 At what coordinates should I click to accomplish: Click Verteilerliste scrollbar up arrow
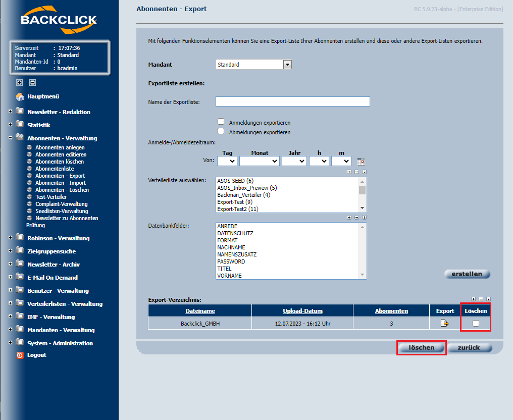pyautogui.click(x=362, y=182)
